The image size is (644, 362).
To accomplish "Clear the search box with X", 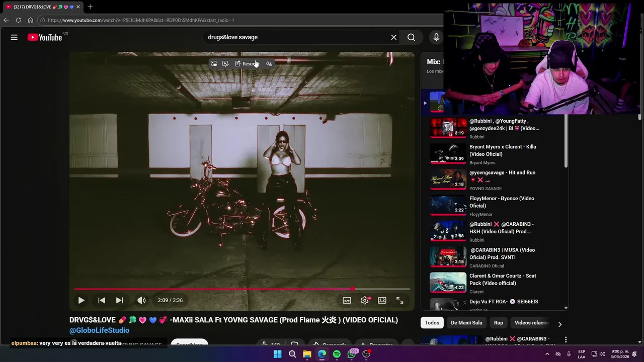I will click(394, 37).
